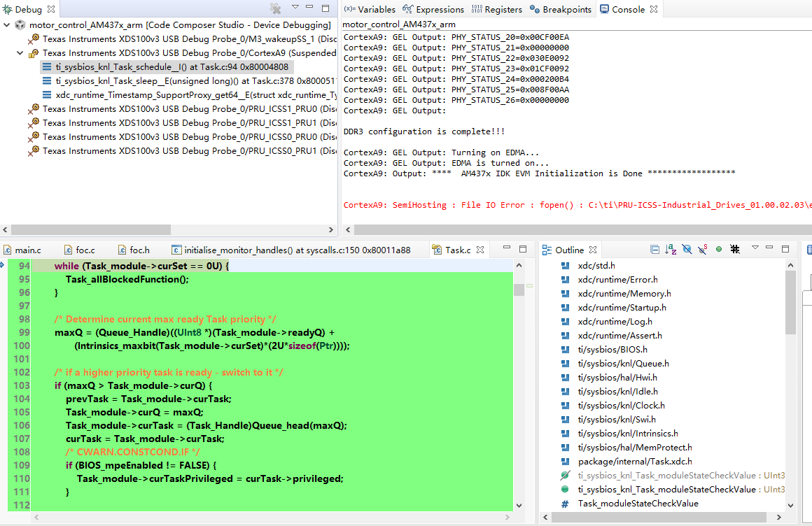Select ti/sysbios/knl/Clock.h in Outline
This screenshot has height=526, width=812.
pyautogui.click(x=621, y=406)
